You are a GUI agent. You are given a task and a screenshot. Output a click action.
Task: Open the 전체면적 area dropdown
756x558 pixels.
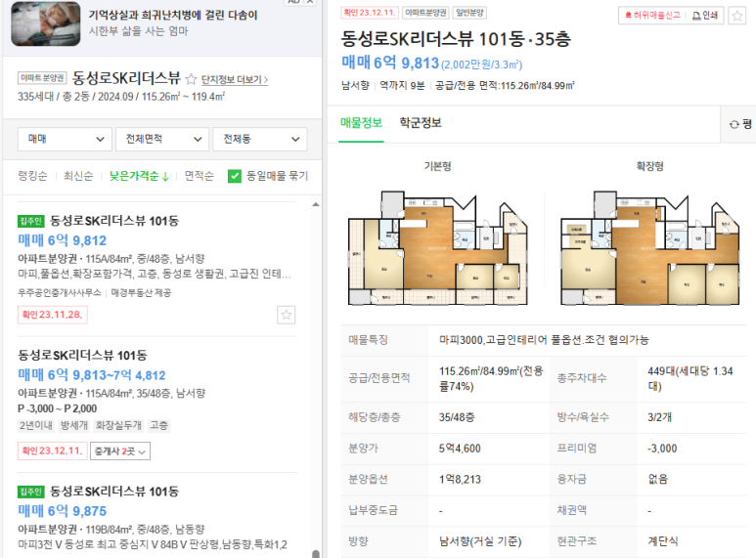[162, 140]
